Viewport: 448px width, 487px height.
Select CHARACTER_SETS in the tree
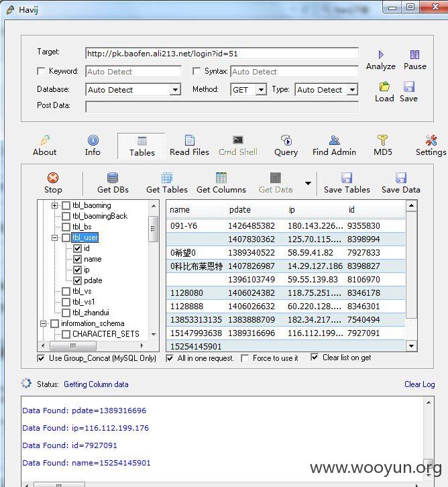[x=106, y=334]
